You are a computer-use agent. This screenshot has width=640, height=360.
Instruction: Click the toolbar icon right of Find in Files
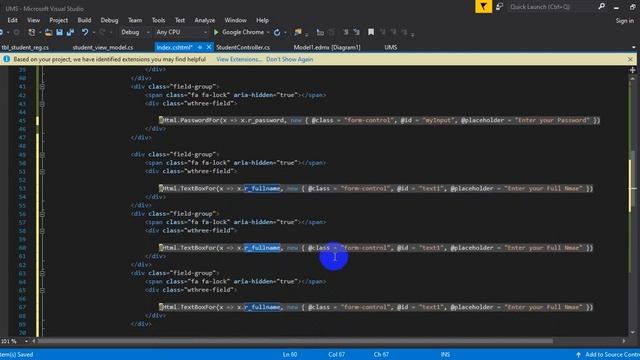click(x=320, y=32)
